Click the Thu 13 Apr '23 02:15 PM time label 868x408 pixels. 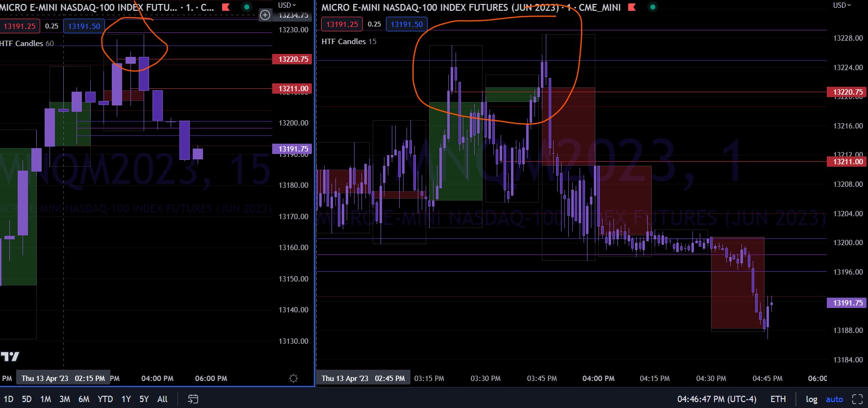63,379
